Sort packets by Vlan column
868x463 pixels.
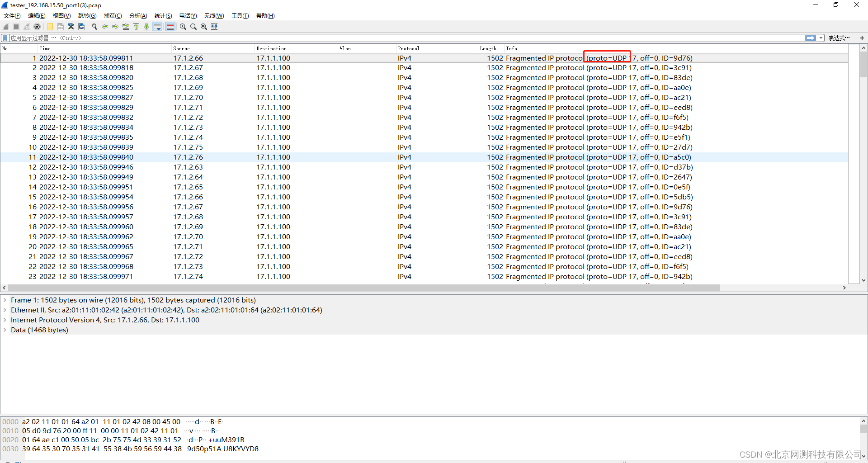coord(367,48)
